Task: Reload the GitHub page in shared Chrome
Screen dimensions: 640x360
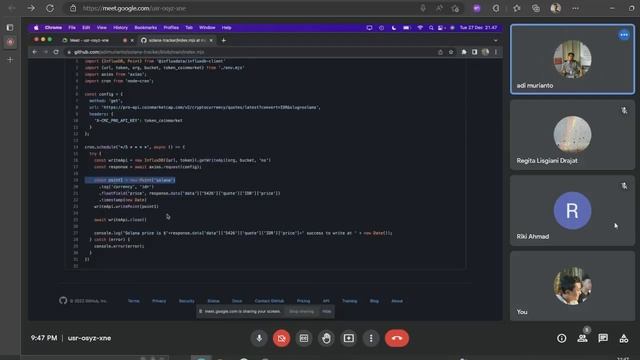Action: 56,52
